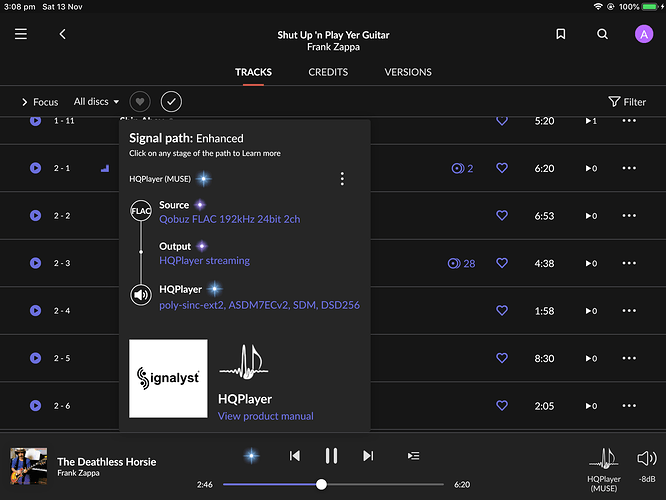Open the FLAC source stage icon
666x500 pixels.
coord(141,211)
